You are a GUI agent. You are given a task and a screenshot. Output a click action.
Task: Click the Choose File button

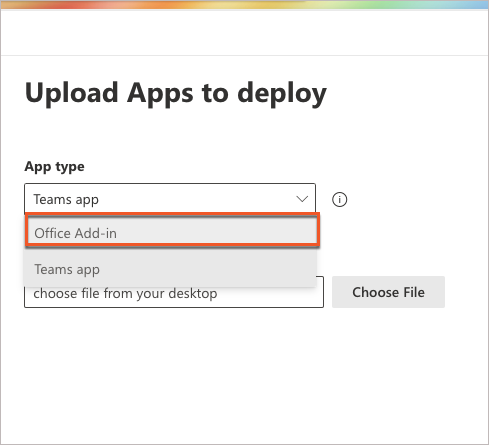tap(388, 292)
